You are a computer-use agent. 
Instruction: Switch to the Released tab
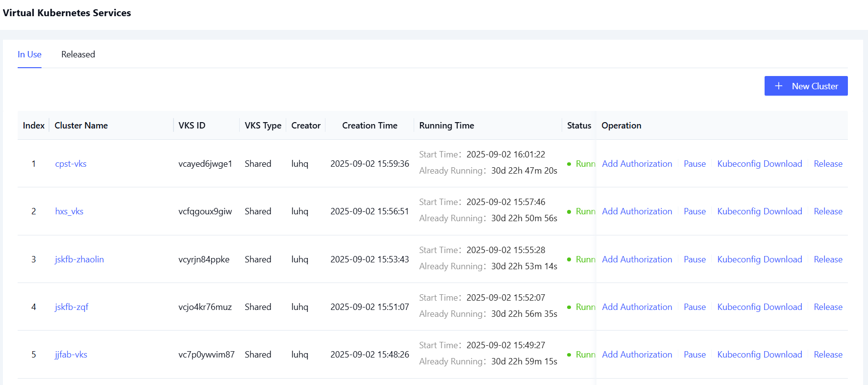(x=78, y=54)
